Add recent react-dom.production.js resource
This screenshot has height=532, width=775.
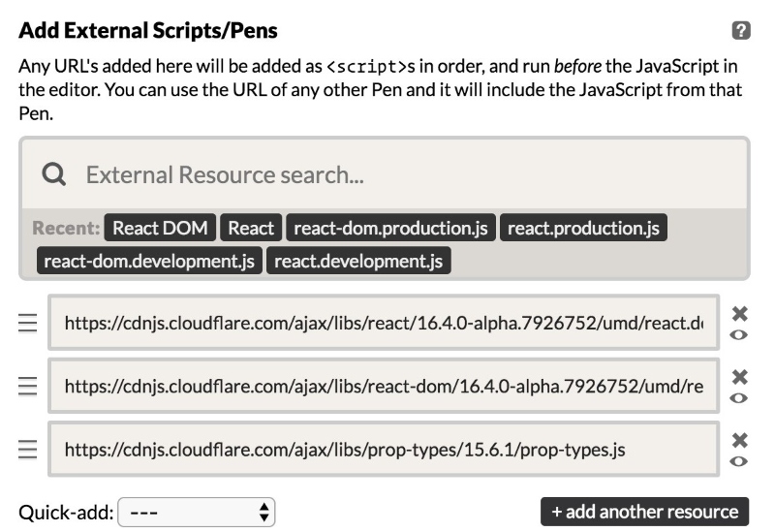[390, 228]
